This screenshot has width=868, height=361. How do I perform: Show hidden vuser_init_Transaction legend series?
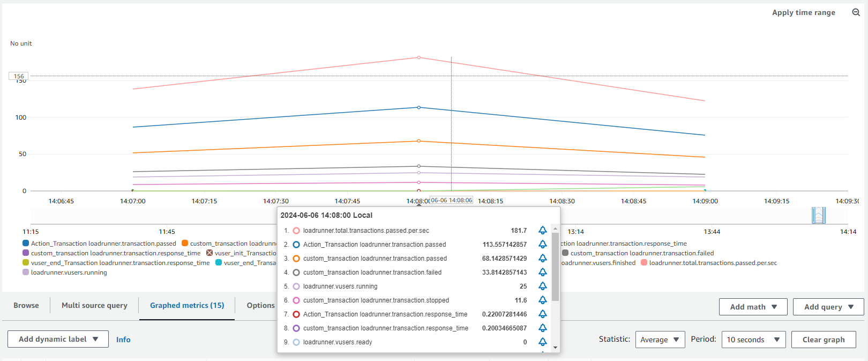[x=209, y=253]
